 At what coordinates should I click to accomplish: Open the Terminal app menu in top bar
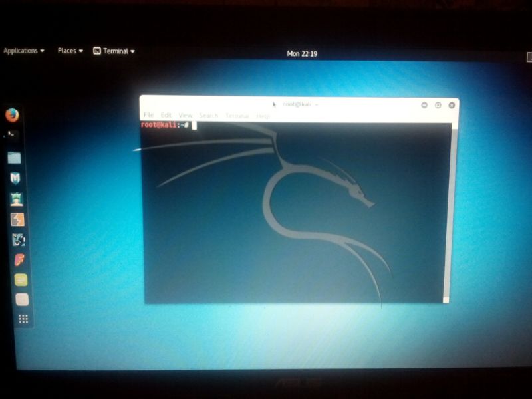(x=114, y=51)
